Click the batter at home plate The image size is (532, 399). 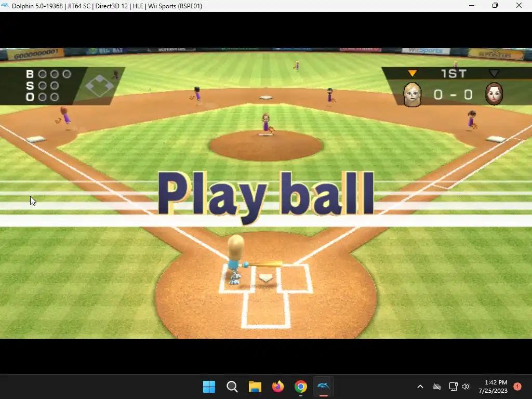pos(236,260)
